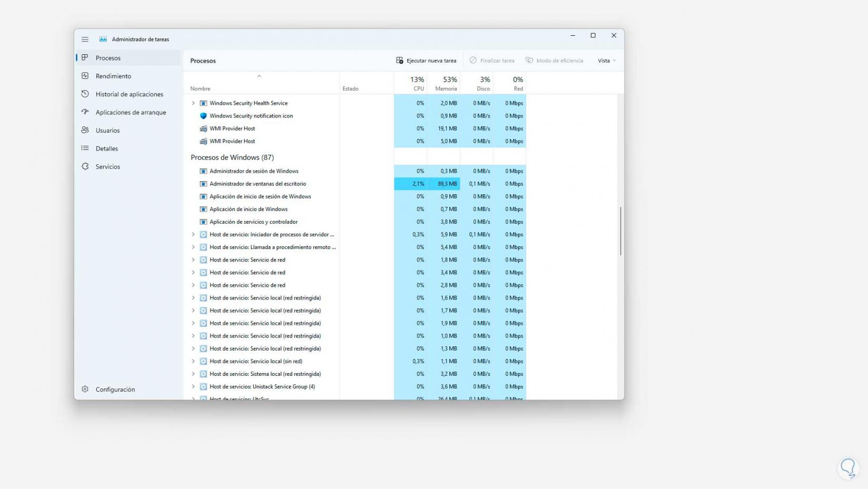Click the Modo de eficiencia button
This screenshot has width=868, height=489.
[x=554, y=61]
